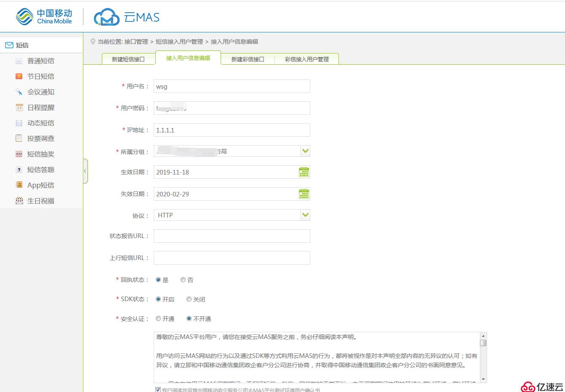Open the 彩信接入用户管理 tab
The image size is (565, 392).
[306, 59]
